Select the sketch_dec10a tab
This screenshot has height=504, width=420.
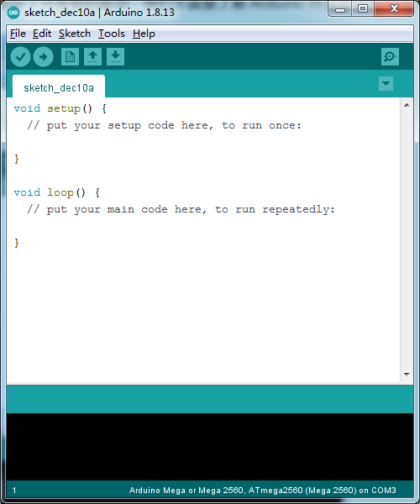[59, 87]
